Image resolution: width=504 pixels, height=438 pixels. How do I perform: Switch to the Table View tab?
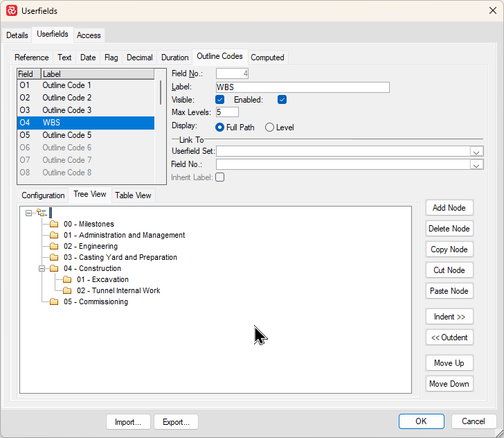coord(133,195)
